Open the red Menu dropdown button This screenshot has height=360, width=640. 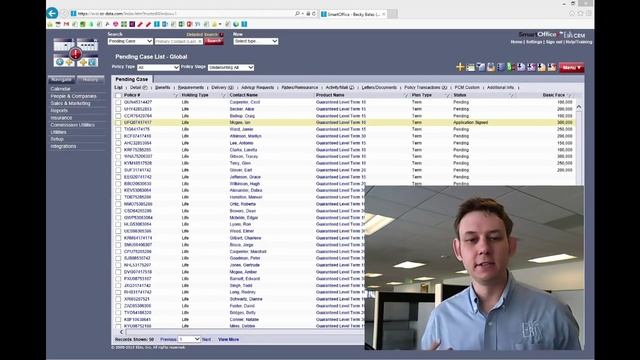click(x=571, y=68)
